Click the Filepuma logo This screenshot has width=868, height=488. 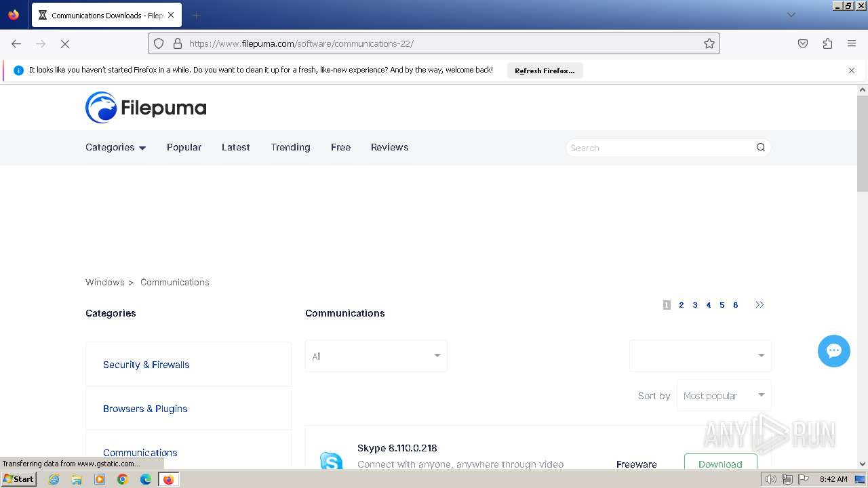point(146,107)
